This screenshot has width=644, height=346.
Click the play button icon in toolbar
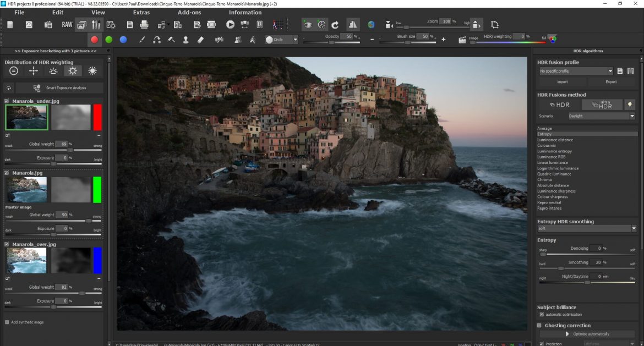coord(230,25)
